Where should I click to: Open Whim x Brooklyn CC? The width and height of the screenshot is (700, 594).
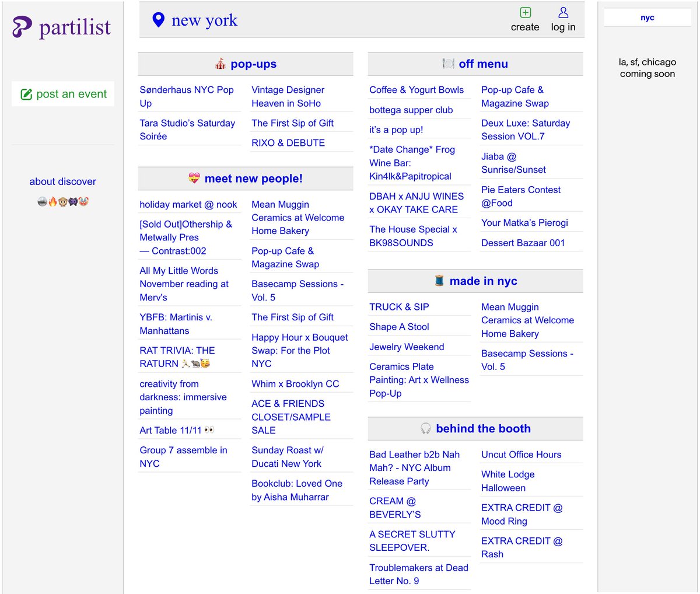pos(295,384)
